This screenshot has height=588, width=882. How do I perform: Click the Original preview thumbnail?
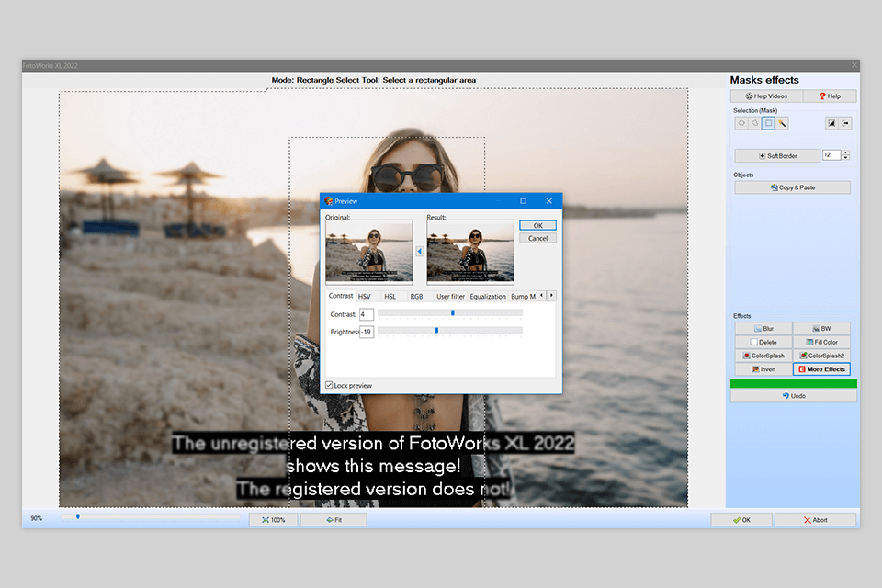(369, 252)
